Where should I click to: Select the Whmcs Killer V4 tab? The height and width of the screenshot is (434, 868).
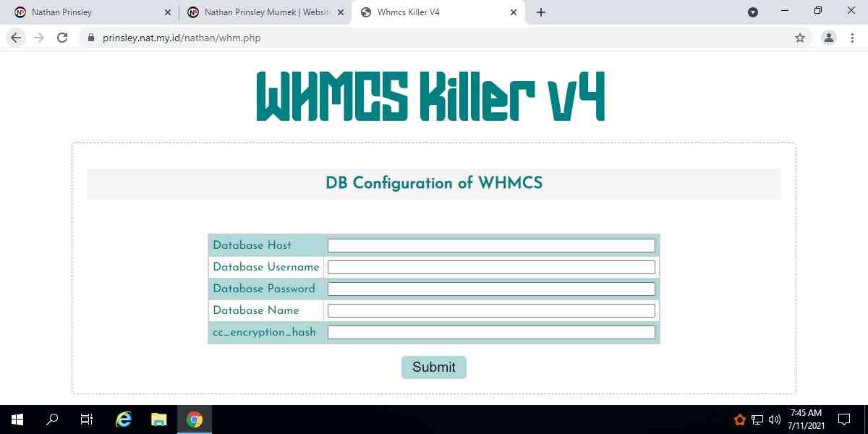(438, 12)
